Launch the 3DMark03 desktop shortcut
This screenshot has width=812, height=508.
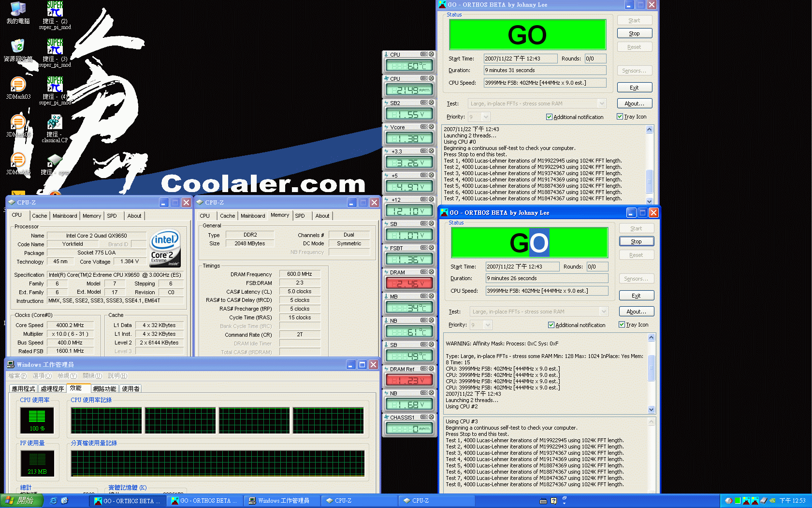click(x=18, y=88)
